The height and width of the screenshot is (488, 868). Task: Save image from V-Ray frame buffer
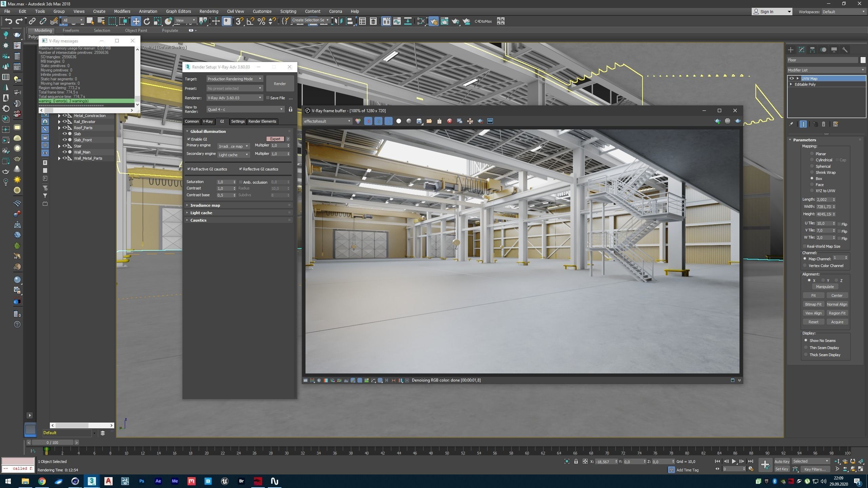tap(419, 121)
